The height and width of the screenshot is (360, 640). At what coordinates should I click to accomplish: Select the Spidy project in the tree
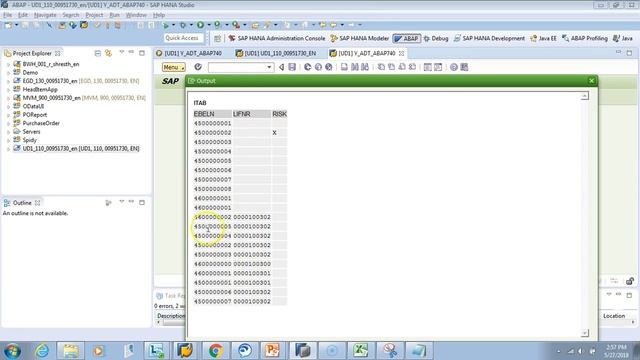29,140
